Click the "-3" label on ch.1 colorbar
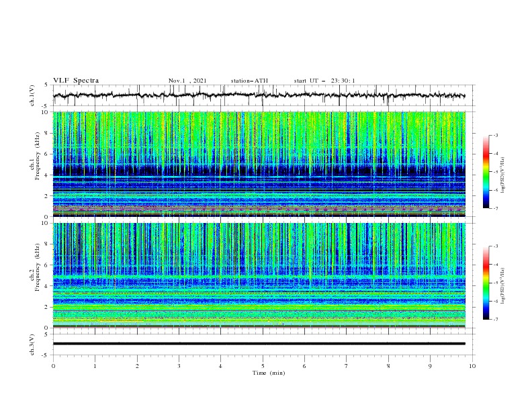Image resolution: width=532 pixels, height=411 pixels. [x=495, y=135]
